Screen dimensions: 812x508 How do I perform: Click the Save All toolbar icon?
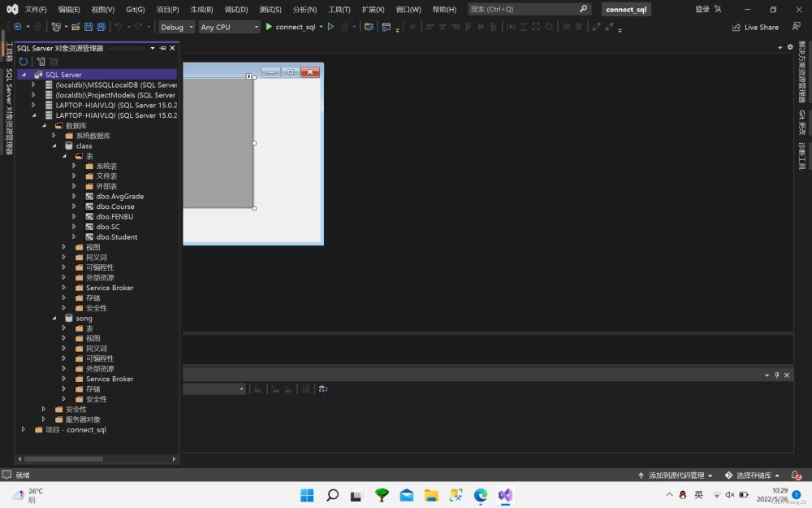pos(101,27)
